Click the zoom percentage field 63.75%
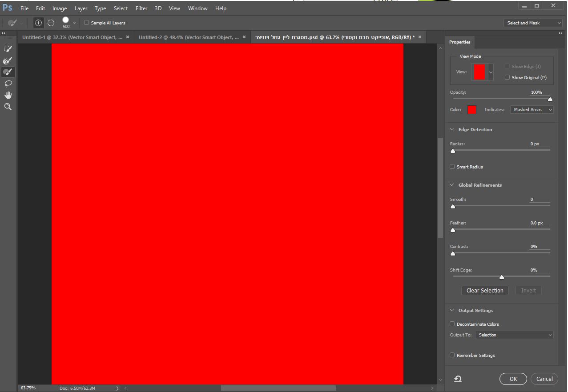 [28, 388]
